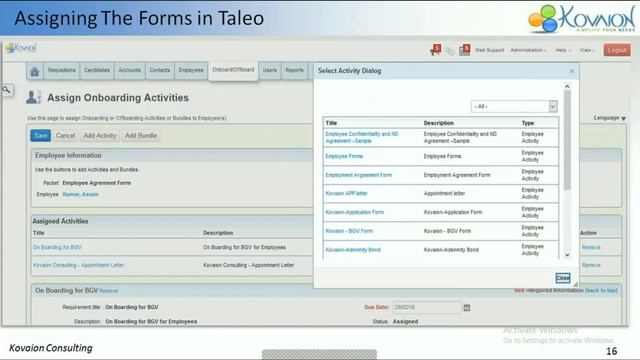Switch to the Contacts tab
The height and width of the screenshot is (360, 640).
[x=160, y=71]
